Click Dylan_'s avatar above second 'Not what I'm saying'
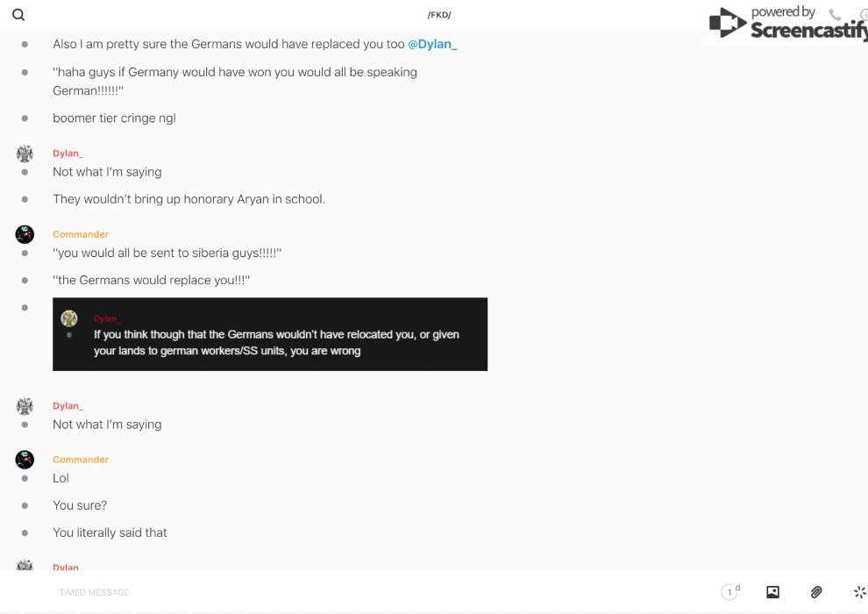Image resolution: width=868 pixels, height=614 pixels. [x=25, y=406]
